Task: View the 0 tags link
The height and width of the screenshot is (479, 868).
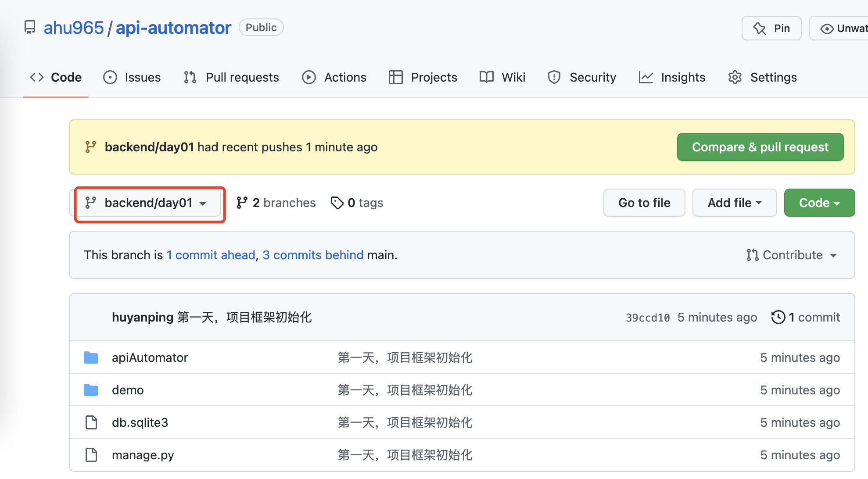Action: pyautogui.click(x=357, y=203)
